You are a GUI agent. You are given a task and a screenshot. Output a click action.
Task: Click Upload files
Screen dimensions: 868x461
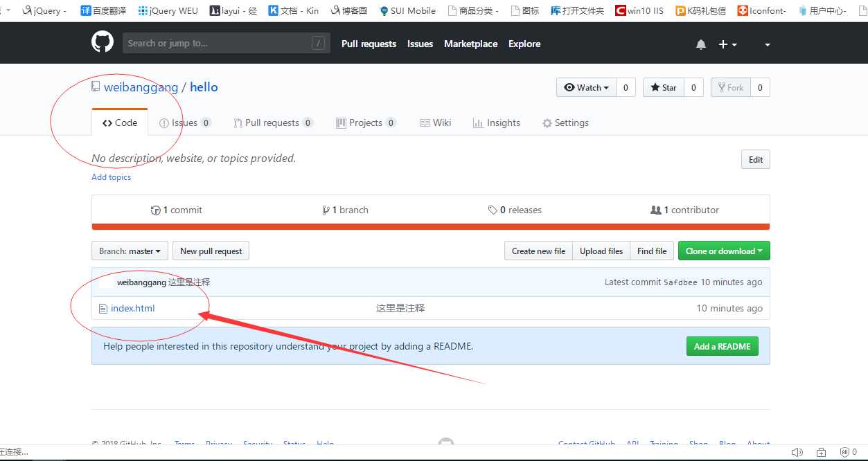601,251
